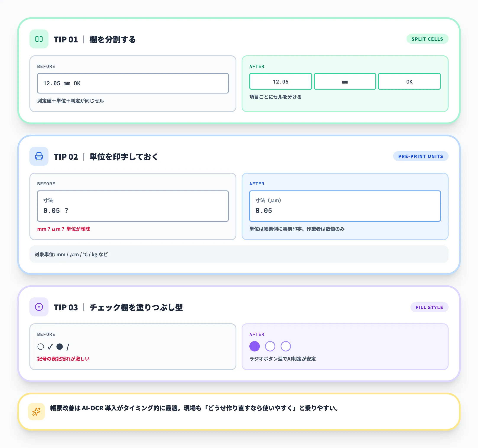
Task: Click the printer icon beside TIP 02
Action: point(39,156)
